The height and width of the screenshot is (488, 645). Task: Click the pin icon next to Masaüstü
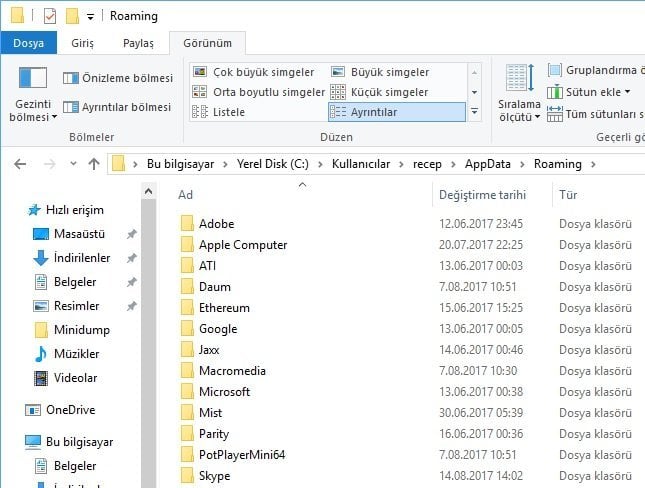click(x=131, y=234)
